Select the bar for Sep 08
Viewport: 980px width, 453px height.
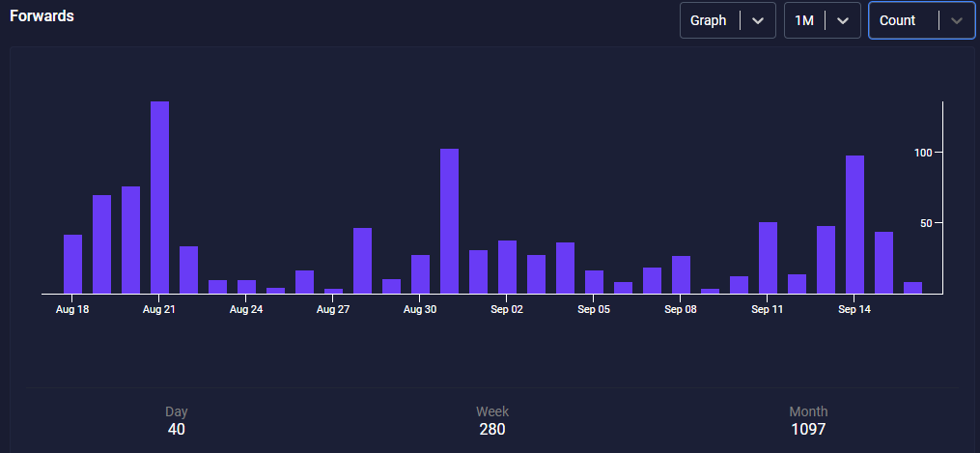coord(682,274)
